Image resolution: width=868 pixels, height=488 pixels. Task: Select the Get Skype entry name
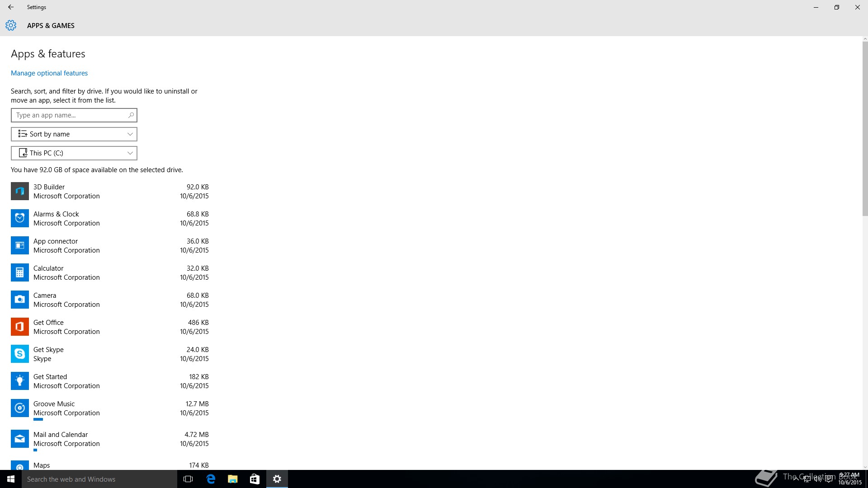click(48, 350)
